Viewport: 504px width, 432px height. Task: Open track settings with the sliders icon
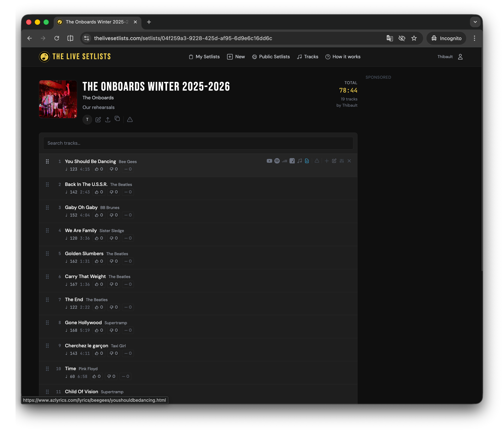click(341, 161)
